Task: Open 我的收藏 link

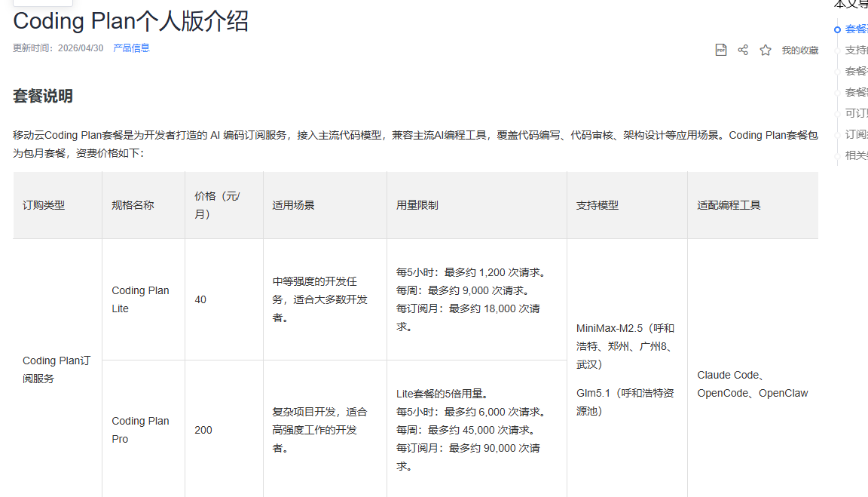Action: [800, 51]
